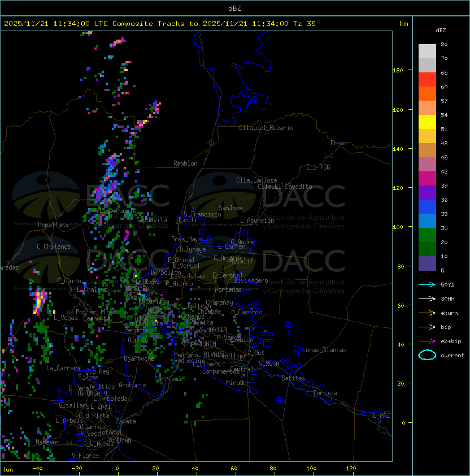Click the 'Zapata' map label
Viewport: 470px width, 476px height.
click(125, 421)
